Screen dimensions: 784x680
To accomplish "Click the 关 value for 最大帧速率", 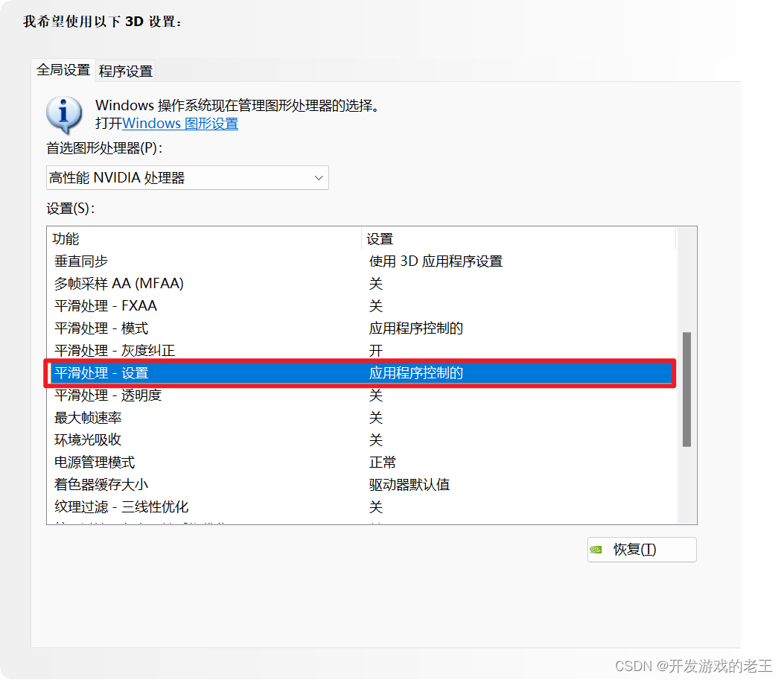I will (x=375, y=418).
